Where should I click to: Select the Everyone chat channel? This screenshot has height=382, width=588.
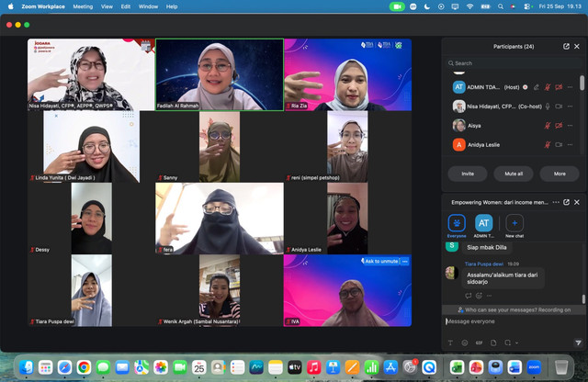[457, 226]
